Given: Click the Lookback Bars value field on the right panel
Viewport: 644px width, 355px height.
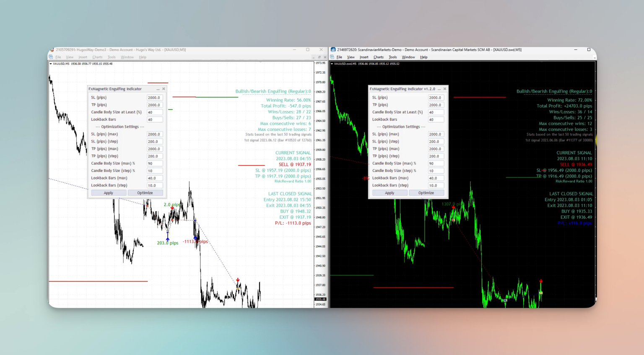Looking at the screenshot, I should (435, 119).
